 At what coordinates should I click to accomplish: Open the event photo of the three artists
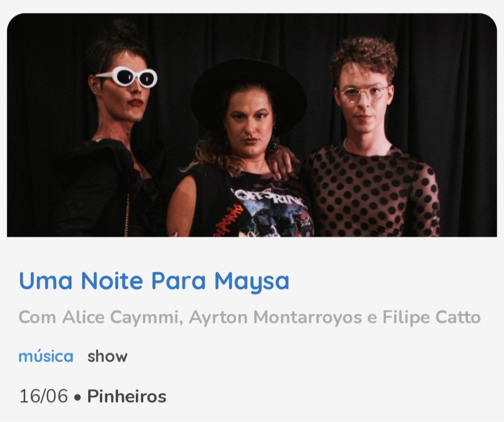coord(252,125)
